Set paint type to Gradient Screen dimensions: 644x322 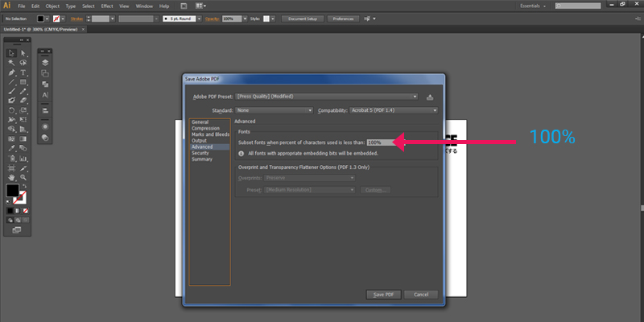coord(17,211)
